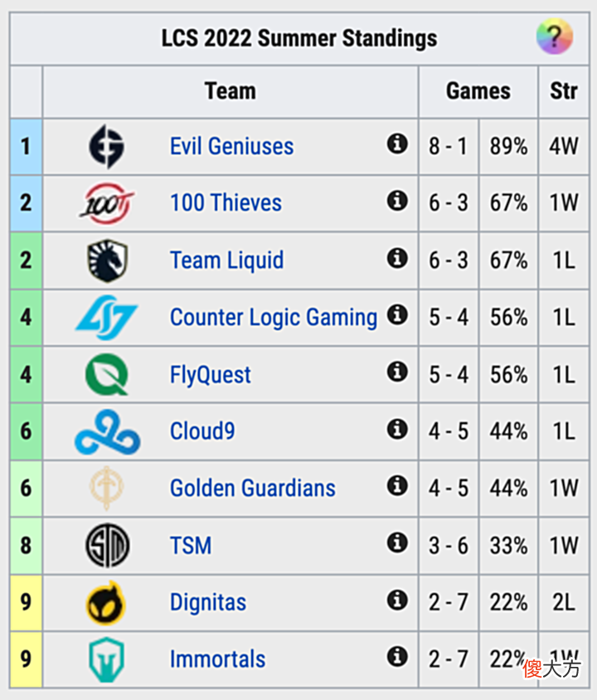Click the rainbow help question mark icon

[554, 36]
